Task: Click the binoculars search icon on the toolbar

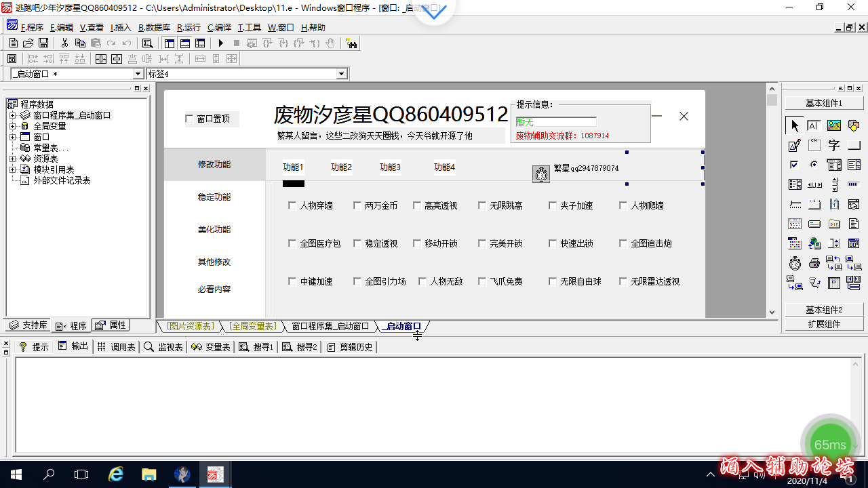Action: point(353,43)
